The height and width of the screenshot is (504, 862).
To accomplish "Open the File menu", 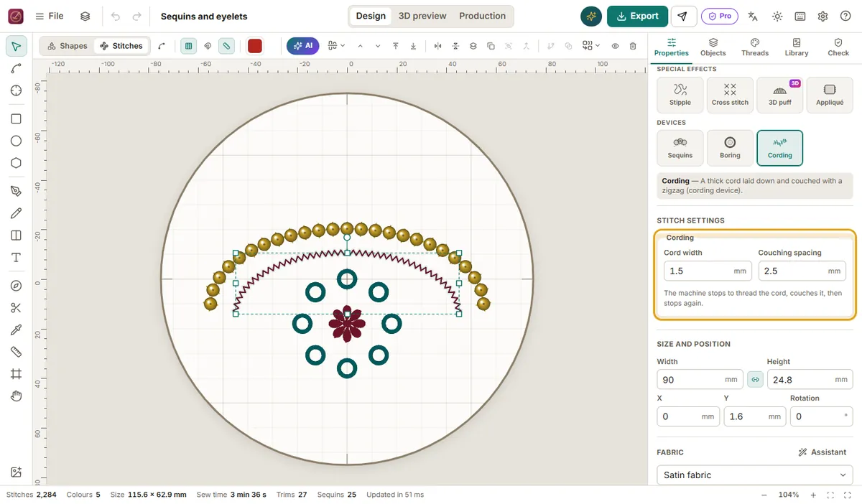I will tap(50, 17).
